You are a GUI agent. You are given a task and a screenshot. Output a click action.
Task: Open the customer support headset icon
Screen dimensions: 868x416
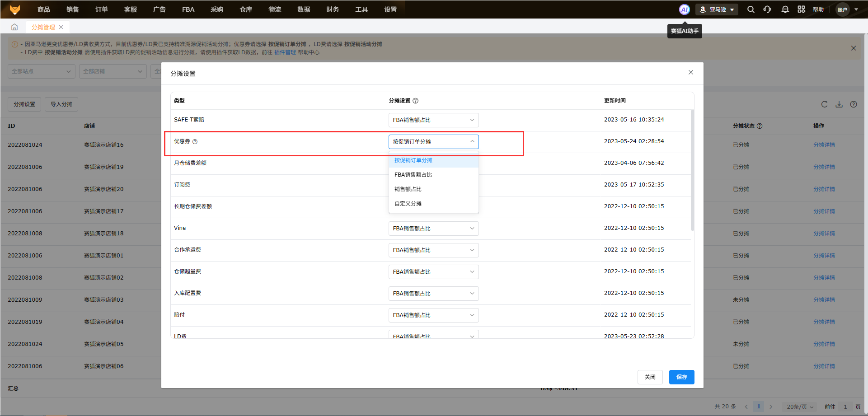point(767,9)
